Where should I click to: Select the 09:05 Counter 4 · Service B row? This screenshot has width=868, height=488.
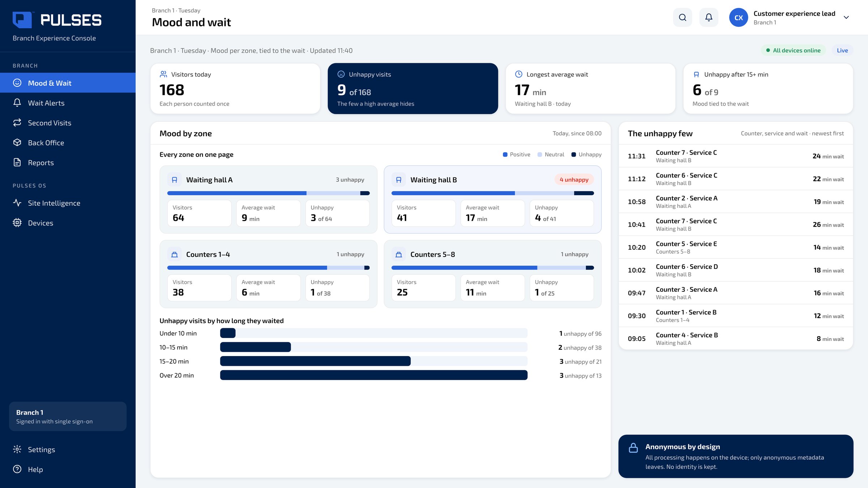(x=736, y=338)
